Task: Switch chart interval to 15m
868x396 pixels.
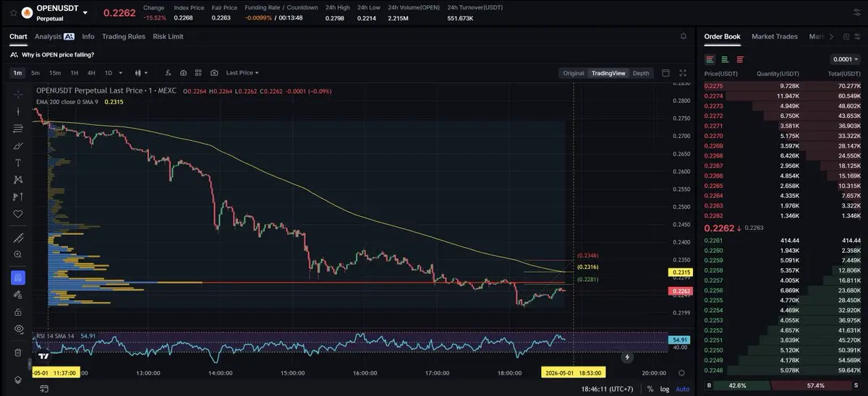Action: (55, 73)
